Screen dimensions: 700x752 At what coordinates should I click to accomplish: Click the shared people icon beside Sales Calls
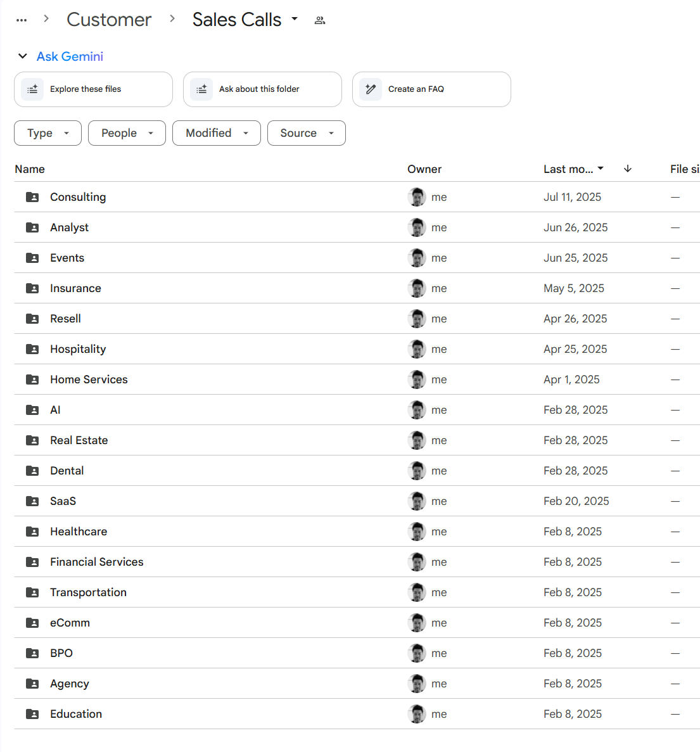coord(320,20)
